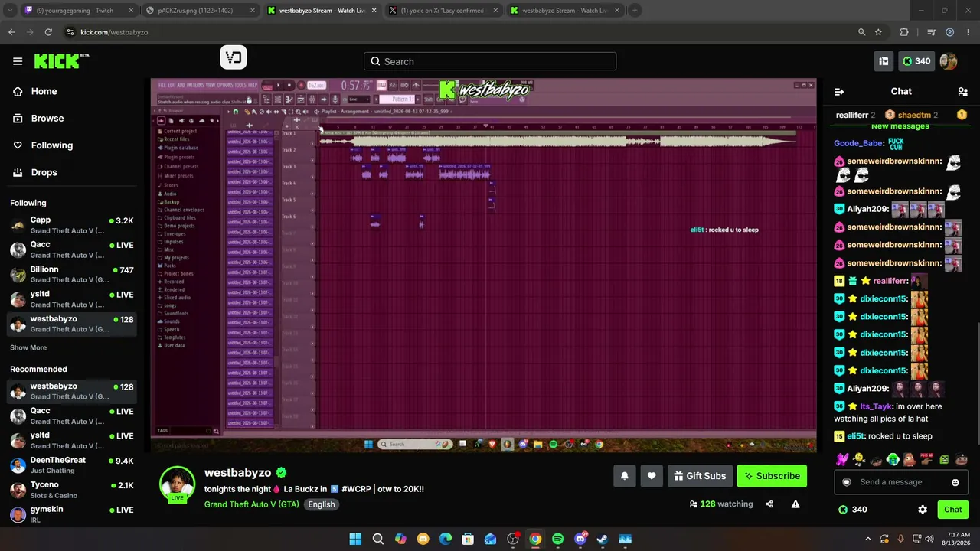
Task: Open the Grand Theft Auto V (GTA) category link
Action: coord(252,504)
